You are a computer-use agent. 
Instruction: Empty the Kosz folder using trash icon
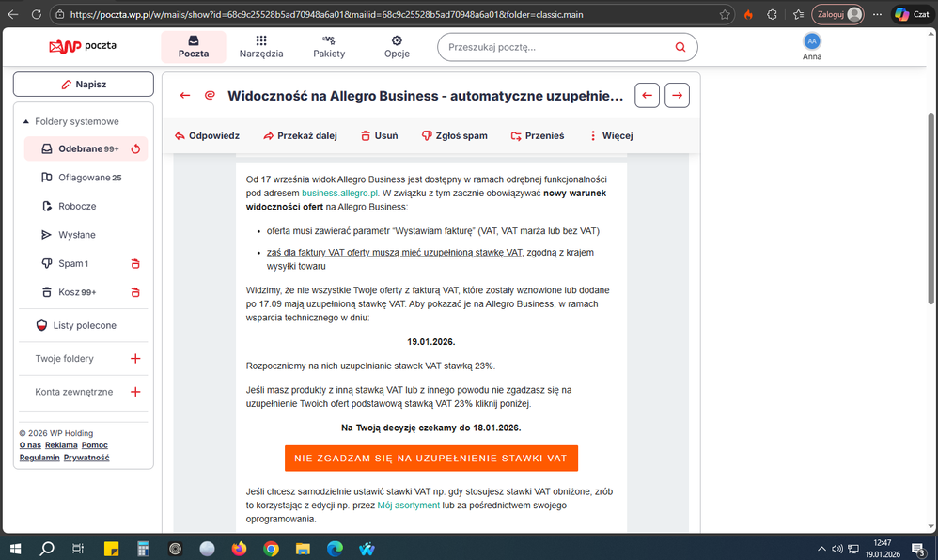[x=135, y=292]
